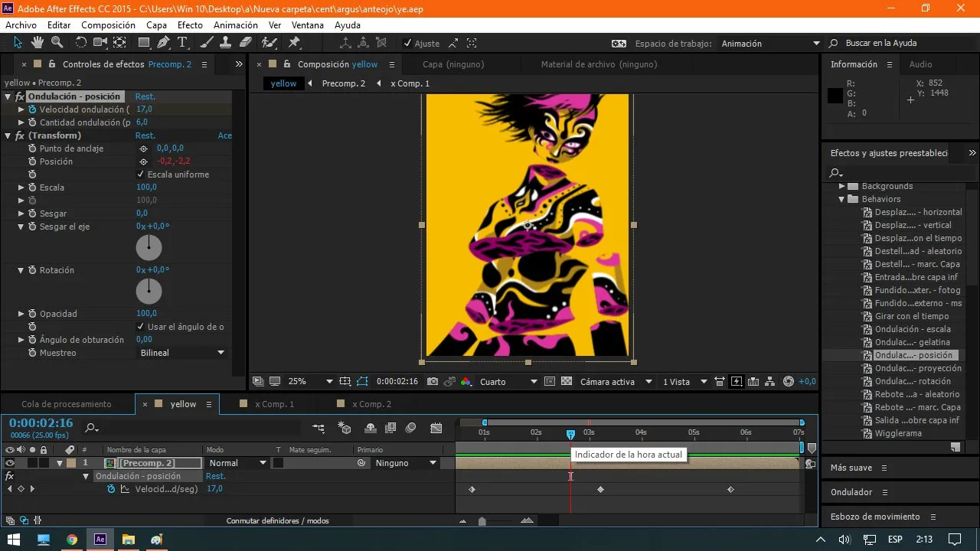This screenshot has width=980, height=551.
Task: Select the Hand tool
Action: (37, 43)
